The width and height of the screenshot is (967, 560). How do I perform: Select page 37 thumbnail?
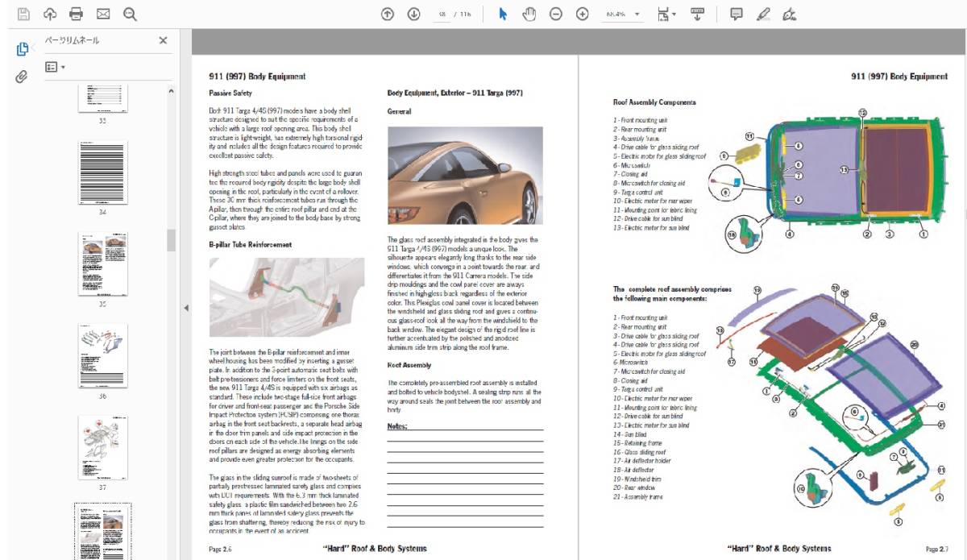click(x=102, y=446)
